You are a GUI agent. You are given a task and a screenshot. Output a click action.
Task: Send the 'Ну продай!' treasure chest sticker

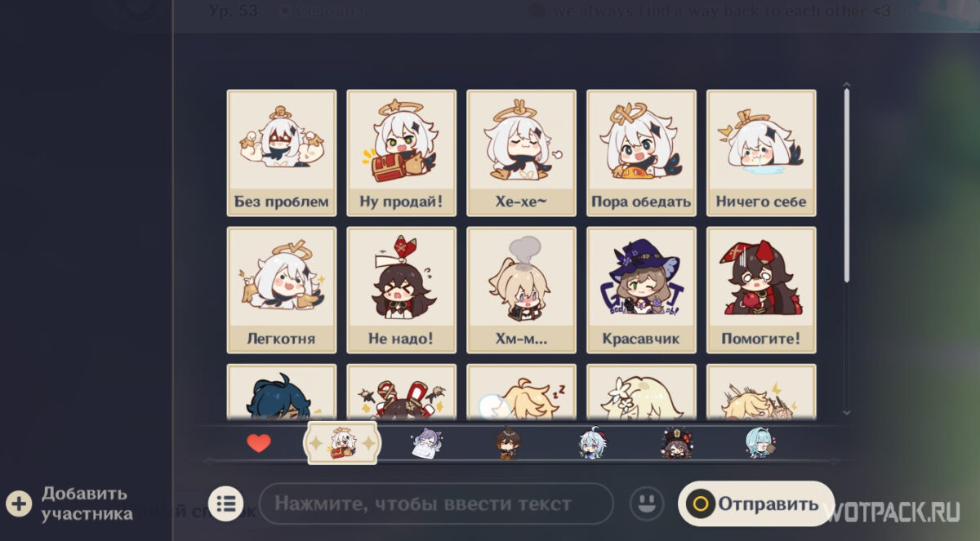click(x=401, y=153)
